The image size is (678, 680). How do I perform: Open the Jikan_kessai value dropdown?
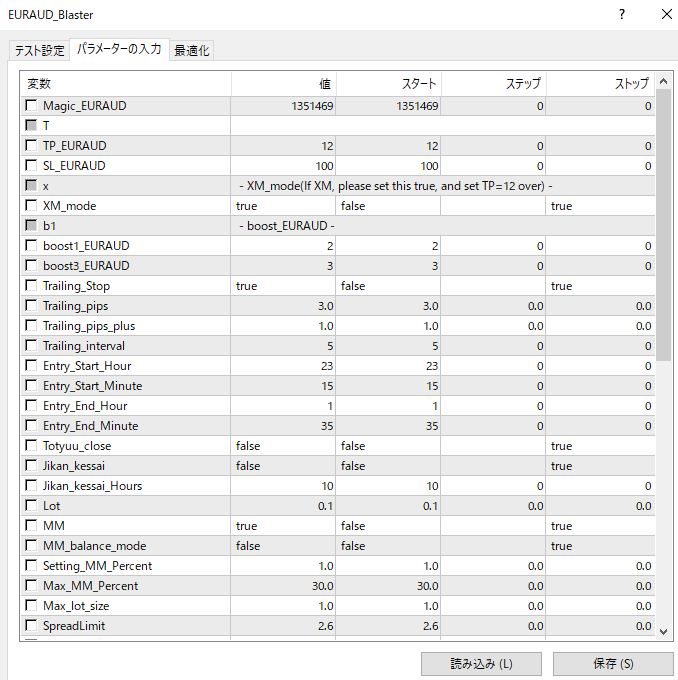pos(283,466)
